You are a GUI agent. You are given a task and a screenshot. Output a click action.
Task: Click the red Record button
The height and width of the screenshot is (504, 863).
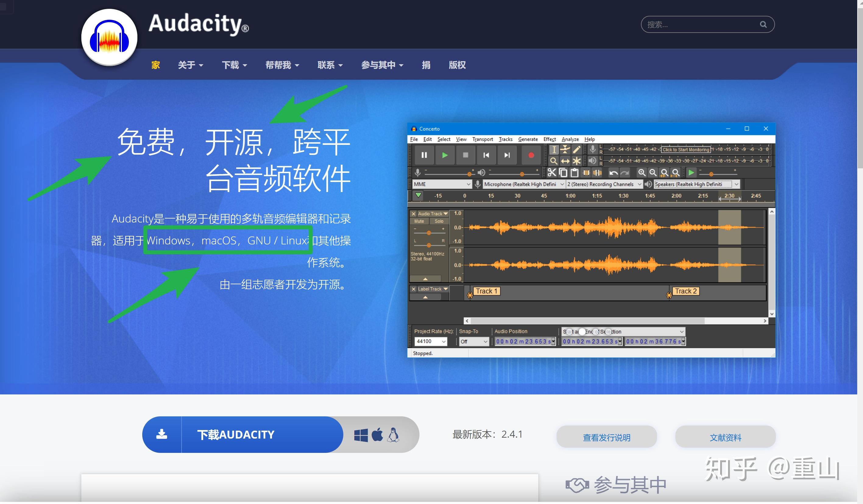point(531,155)
